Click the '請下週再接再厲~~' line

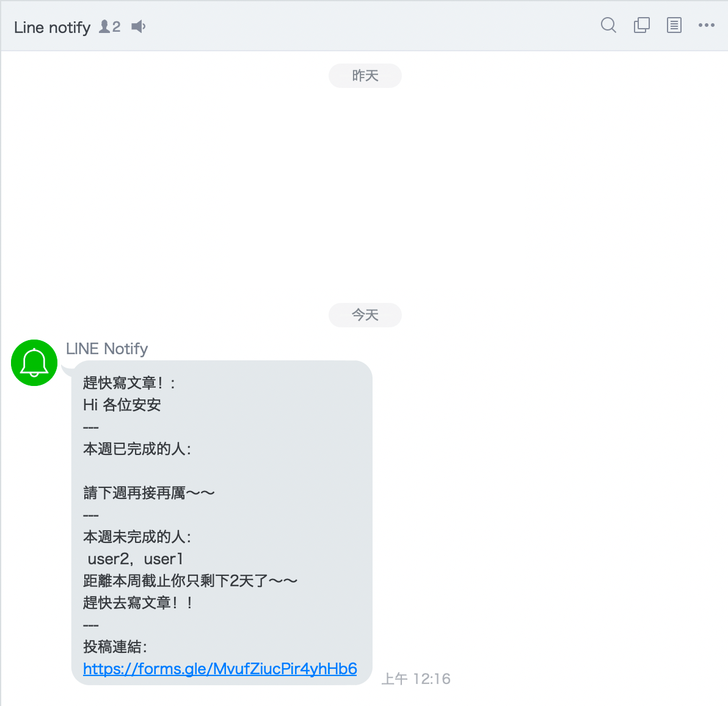(x=148, y=493)
